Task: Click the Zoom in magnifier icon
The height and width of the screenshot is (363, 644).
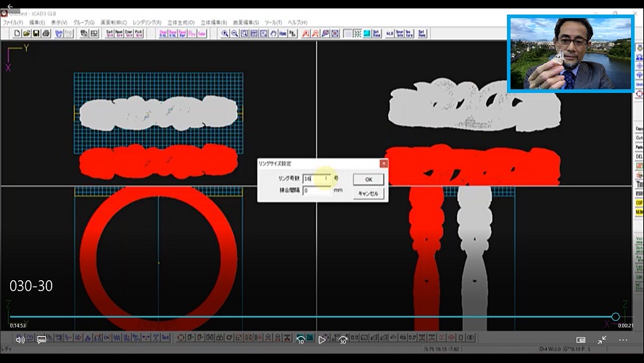Action: point(225,33)
